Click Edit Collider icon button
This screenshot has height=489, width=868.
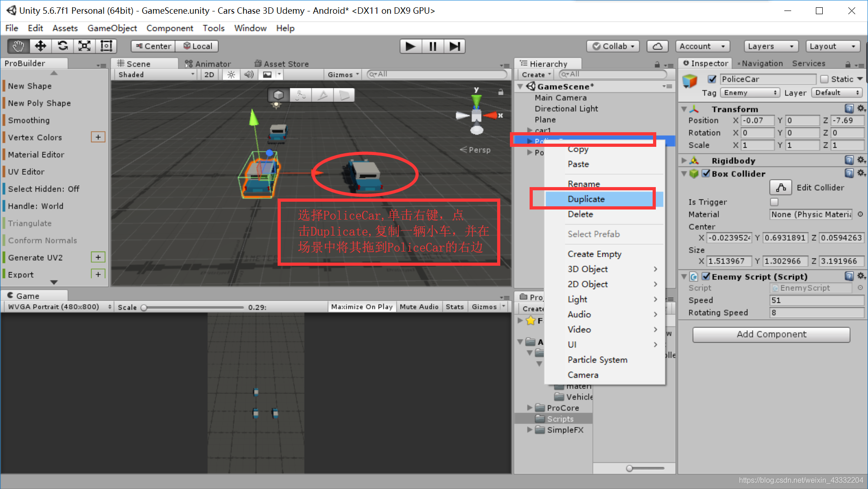(x=781, y=187)
